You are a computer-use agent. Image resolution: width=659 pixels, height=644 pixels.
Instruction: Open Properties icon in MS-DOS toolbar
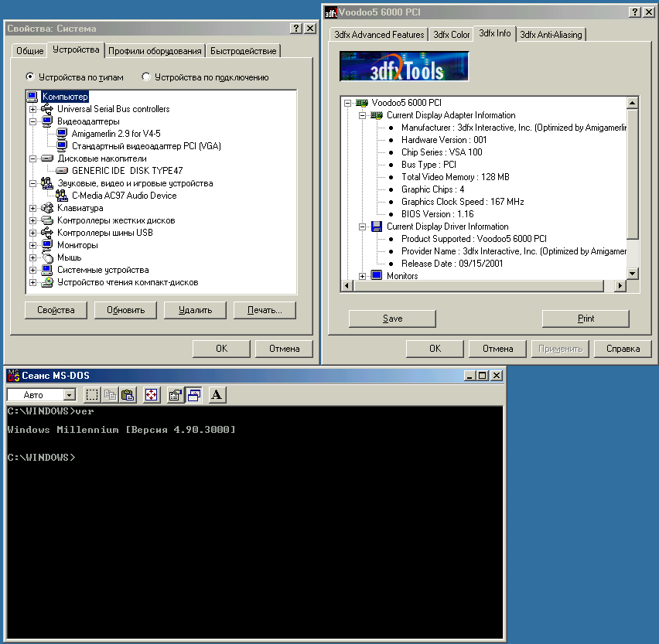[x=175, y=395]
